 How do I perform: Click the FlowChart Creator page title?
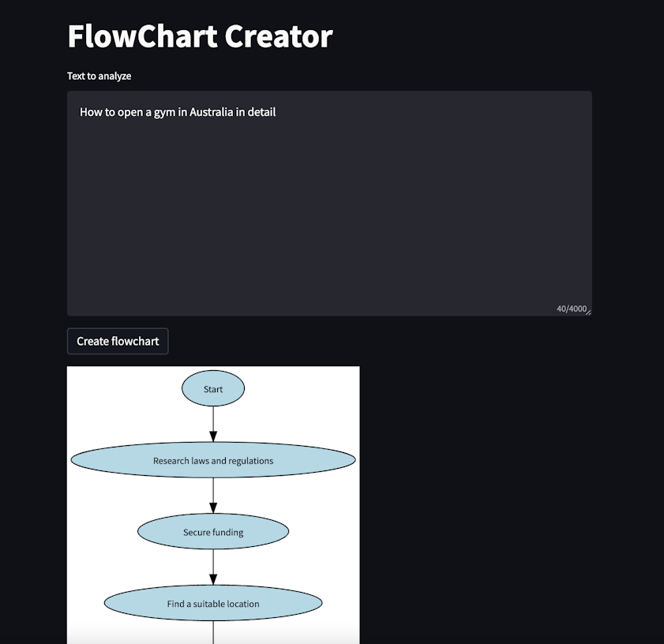point(200,36)
